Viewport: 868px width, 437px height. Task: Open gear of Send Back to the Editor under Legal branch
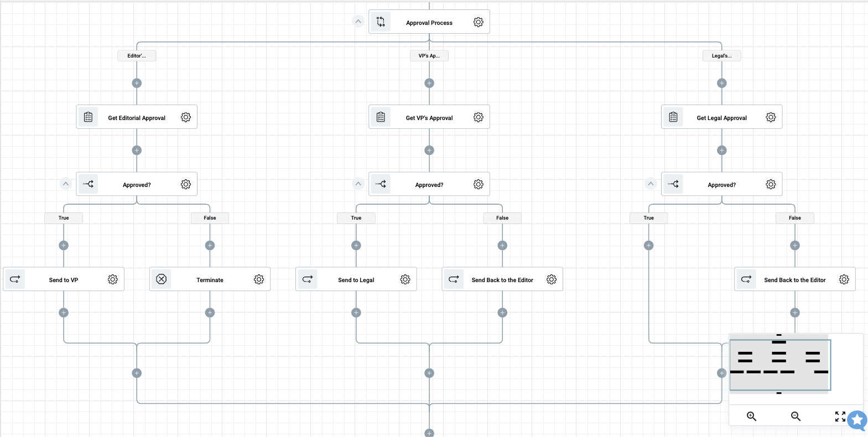pyautogui.click(x=844, y=279)
